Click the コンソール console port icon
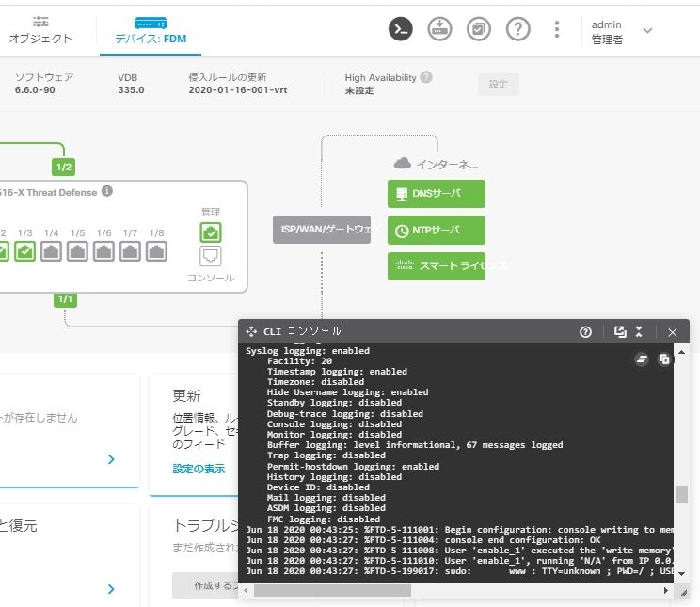This screenshot has height=607, width=700. coord(210,256)
